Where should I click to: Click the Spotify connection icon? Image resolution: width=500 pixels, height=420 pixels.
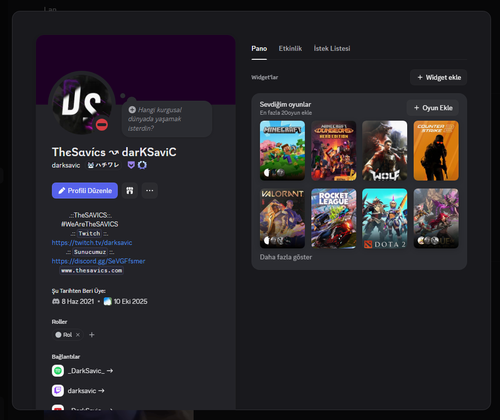click(58, 371)
